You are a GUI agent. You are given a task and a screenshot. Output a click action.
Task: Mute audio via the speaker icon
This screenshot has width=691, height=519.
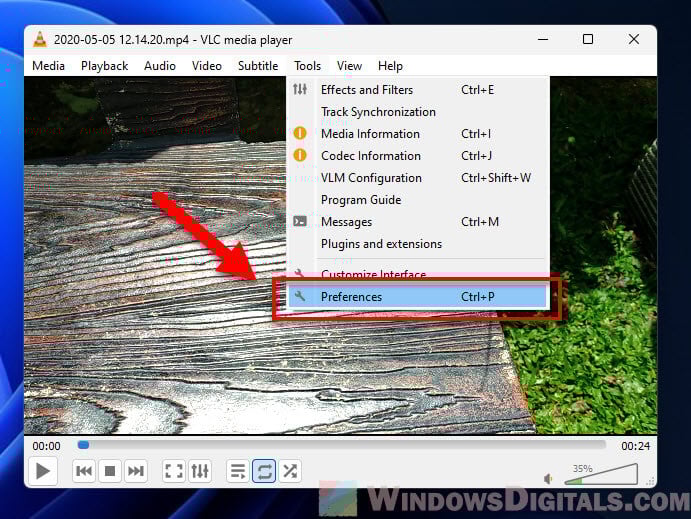548,478
